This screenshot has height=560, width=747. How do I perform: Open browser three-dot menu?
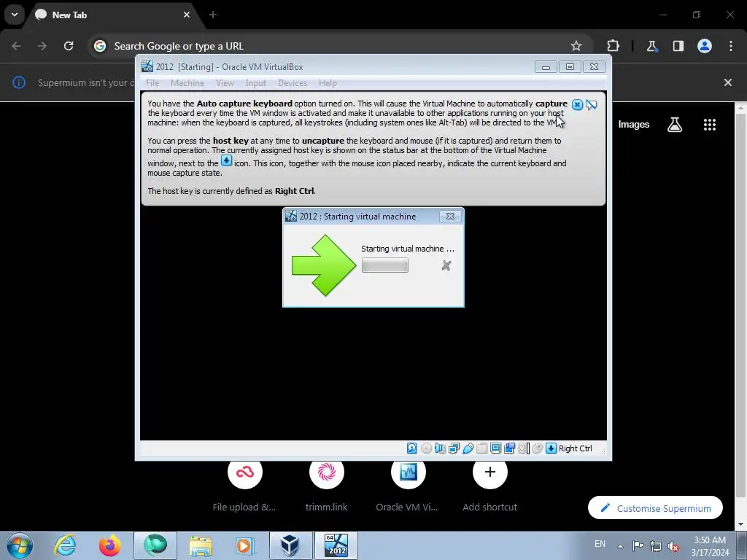(731, 46)
